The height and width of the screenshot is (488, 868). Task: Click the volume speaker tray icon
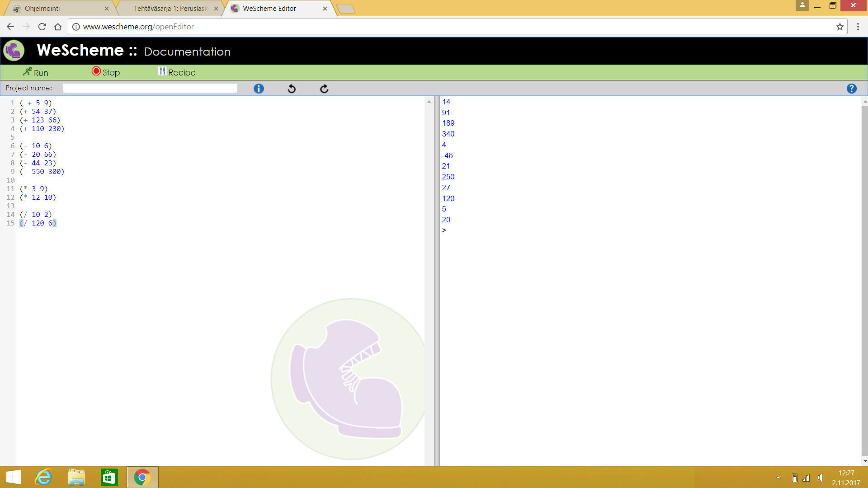[820, 478]
